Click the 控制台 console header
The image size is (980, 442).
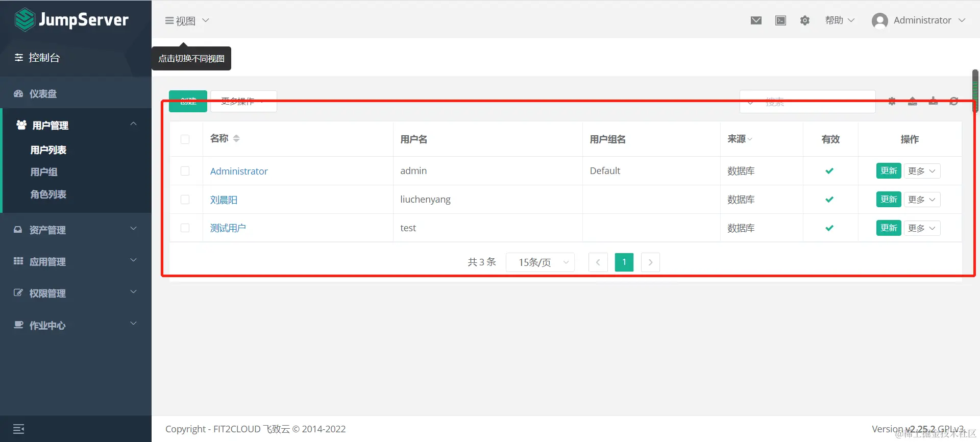pyautogui.click(x=37, y=58)
